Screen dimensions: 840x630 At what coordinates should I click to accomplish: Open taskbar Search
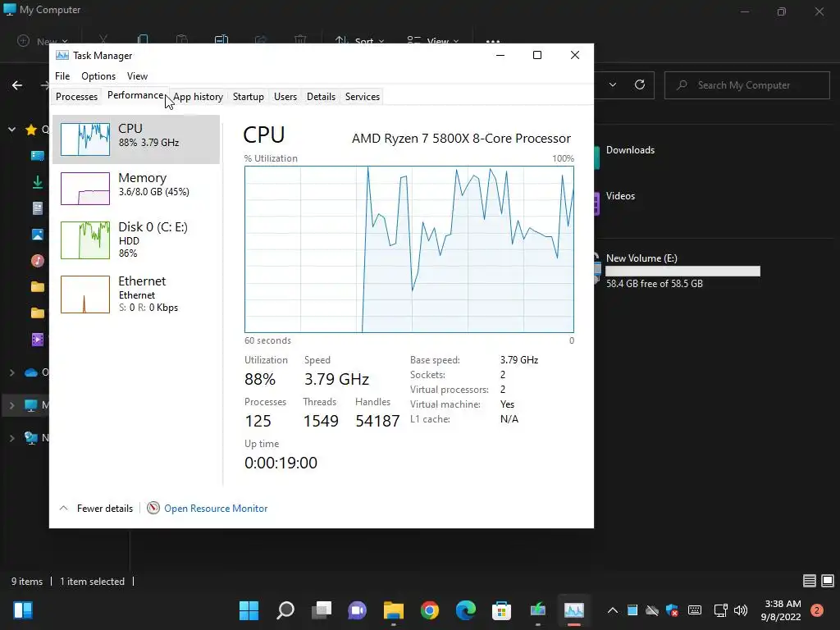[285, 610]
